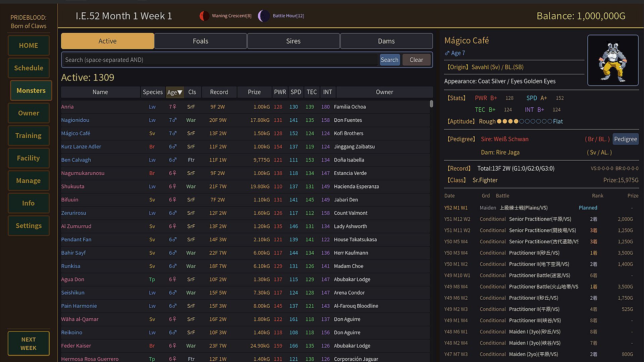Open the Manage menu
Screen dimensions: 644x362
29,180
